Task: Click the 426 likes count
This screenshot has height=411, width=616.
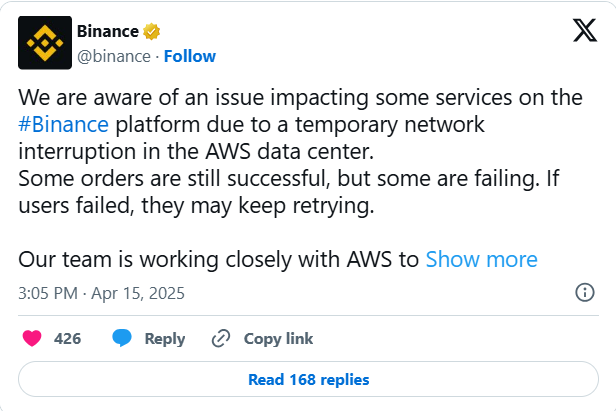Action: pyautogui.click(x=67, y=339)
